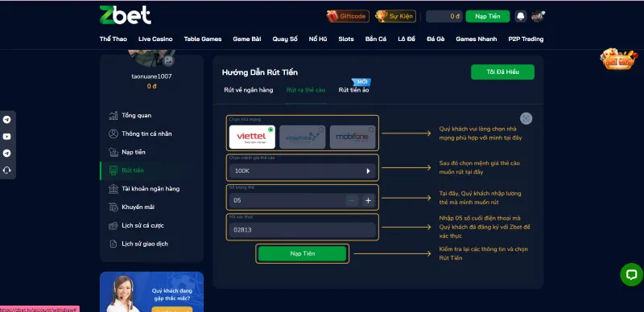Switch to Rút về ngân hàng tab
Image resolution: width=644 pixels, height=312 pixels.
pyautogui.click(x=249, y=90)
